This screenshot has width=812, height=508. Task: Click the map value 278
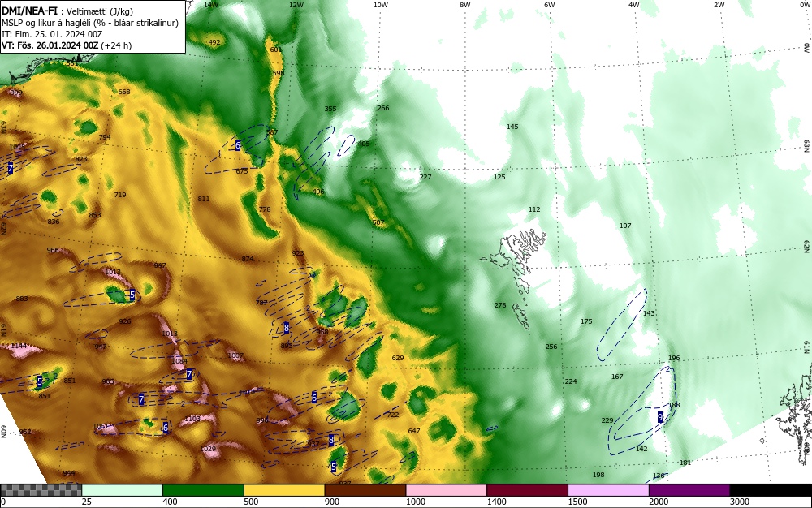tap(500, 305)
